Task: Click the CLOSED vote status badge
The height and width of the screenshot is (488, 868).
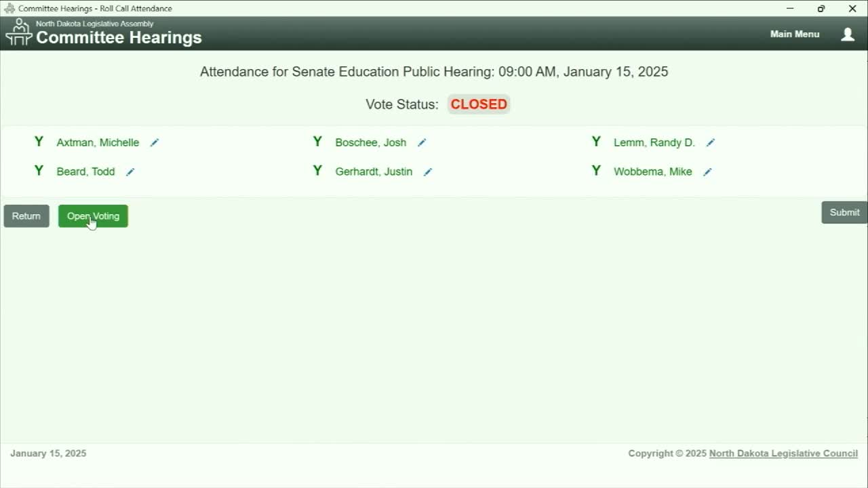Action: click(x=479, y=104)
